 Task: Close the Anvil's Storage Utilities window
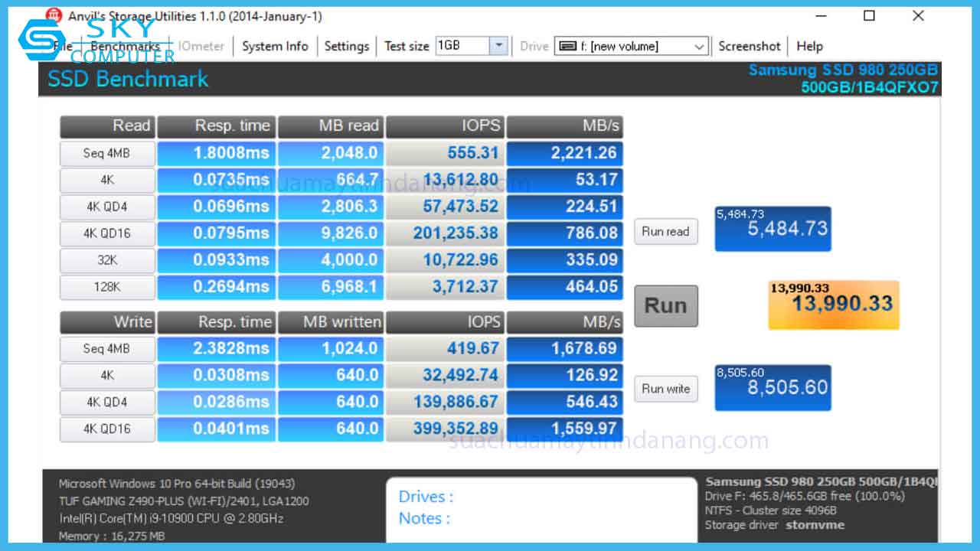(x=918, y=16)
